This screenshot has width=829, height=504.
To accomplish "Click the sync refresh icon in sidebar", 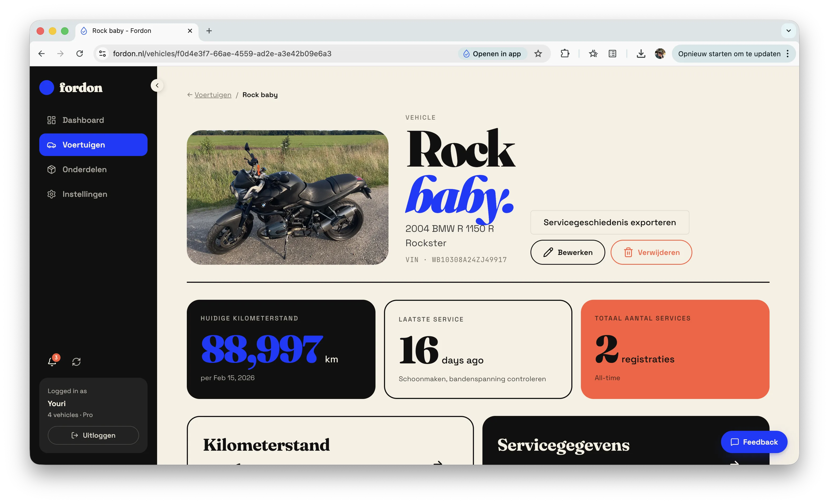I will (x=76, y=362).
